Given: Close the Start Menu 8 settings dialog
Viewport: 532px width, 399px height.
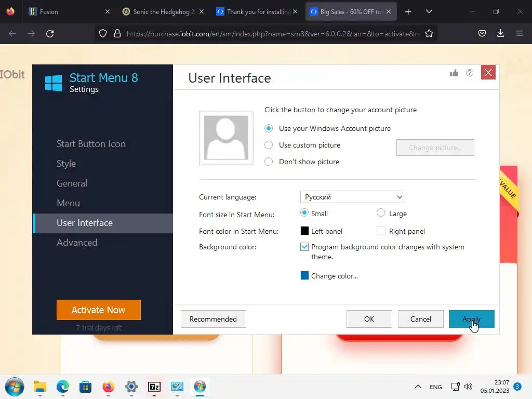Looking at the screenshot, I should pyautogui.click(x=488, y=72).
